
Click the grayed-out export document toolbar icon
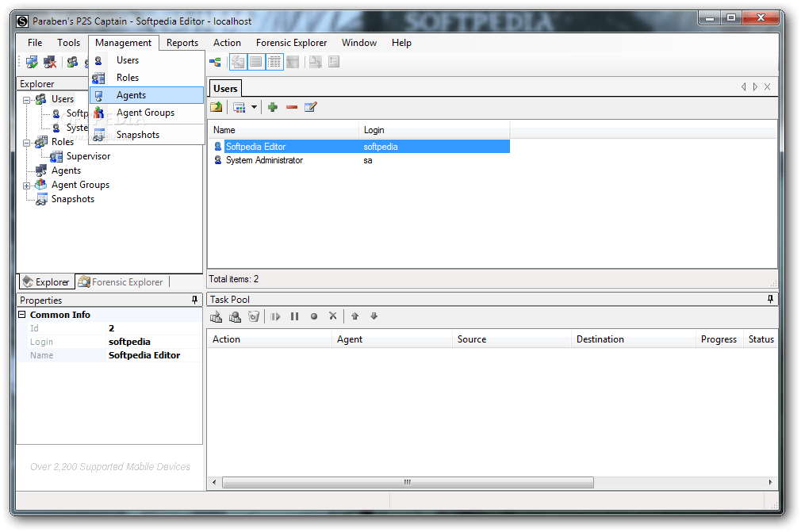(x=315, y=63)
